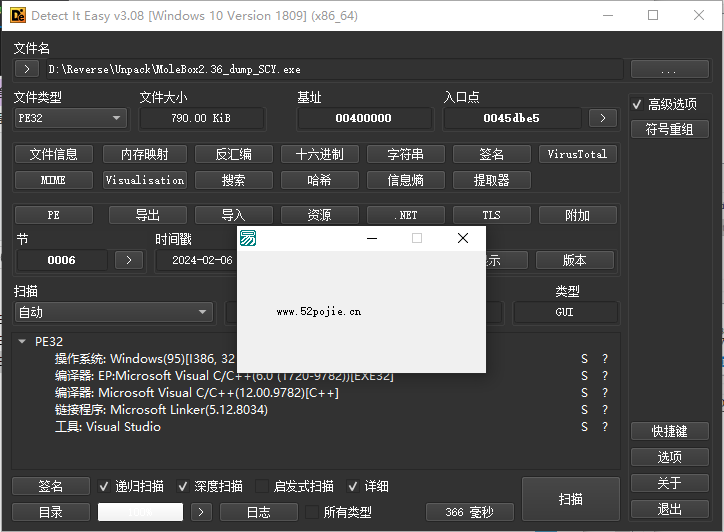Click the Detect It Easy title bar icon
The width and height of the screenshot is (724, 532).
18,15
